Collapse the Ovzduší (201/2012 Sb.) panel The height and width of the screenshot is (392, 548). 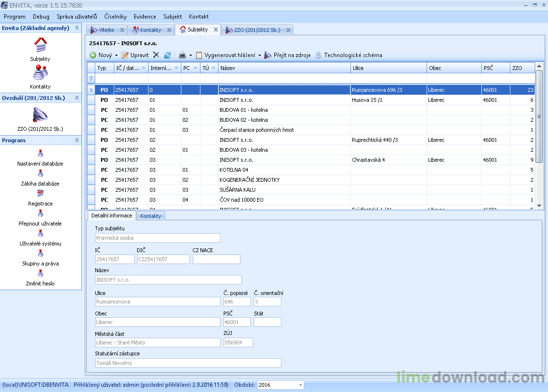(x=77, y=98)
